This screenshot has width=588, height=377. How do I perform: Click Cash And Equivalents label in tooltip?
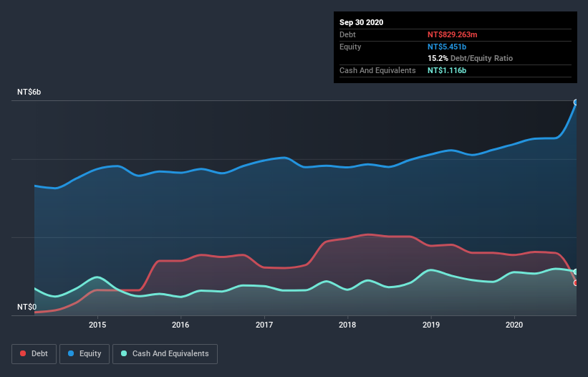(x=377, y=70)
